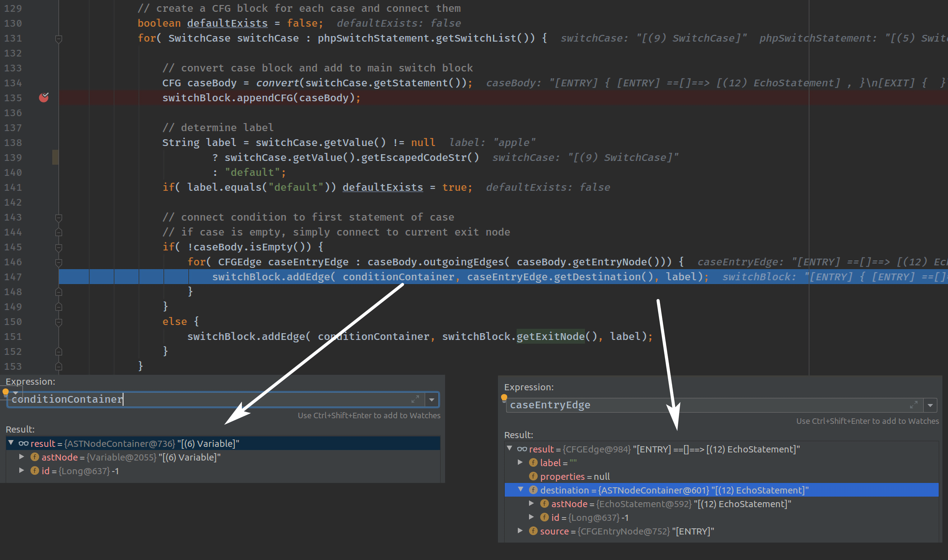Open expression history dropdown for conditionContainer
This screenshot has width=948, height=560.
(432, 400)
